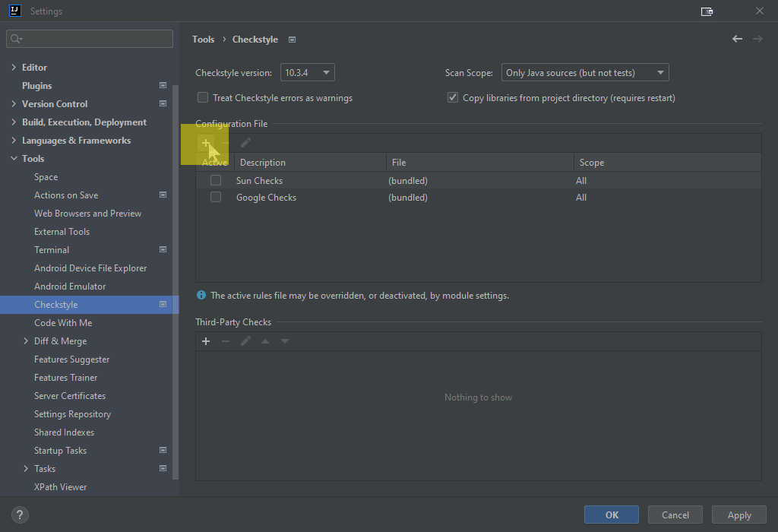Add a third-party check
The height and width of the screenshot is (532, 778).
pyautogui.click(x=206, y=341)
